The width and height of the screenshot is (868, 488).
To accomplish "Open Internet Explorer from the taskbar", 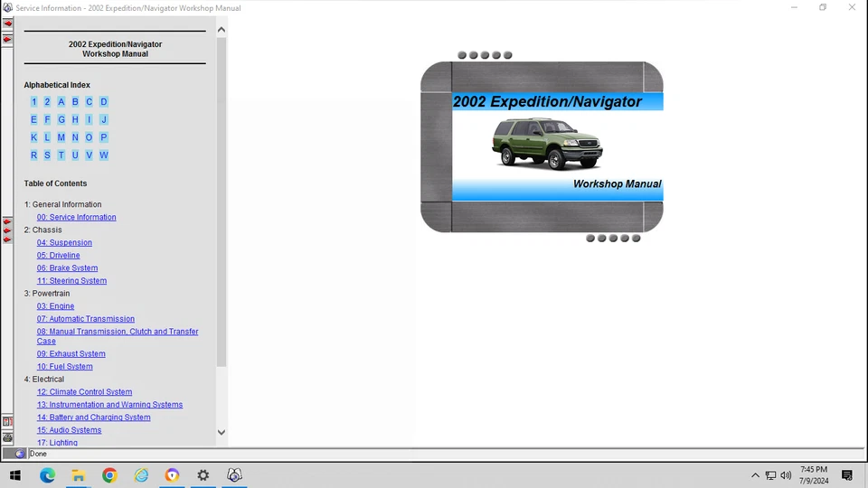I will click(x=141, y=475).
